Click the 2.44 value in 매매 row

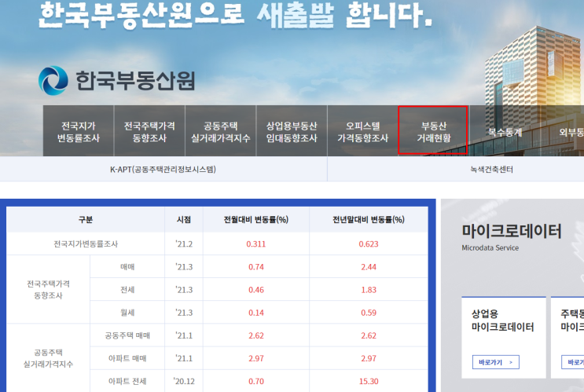point(369,267)
